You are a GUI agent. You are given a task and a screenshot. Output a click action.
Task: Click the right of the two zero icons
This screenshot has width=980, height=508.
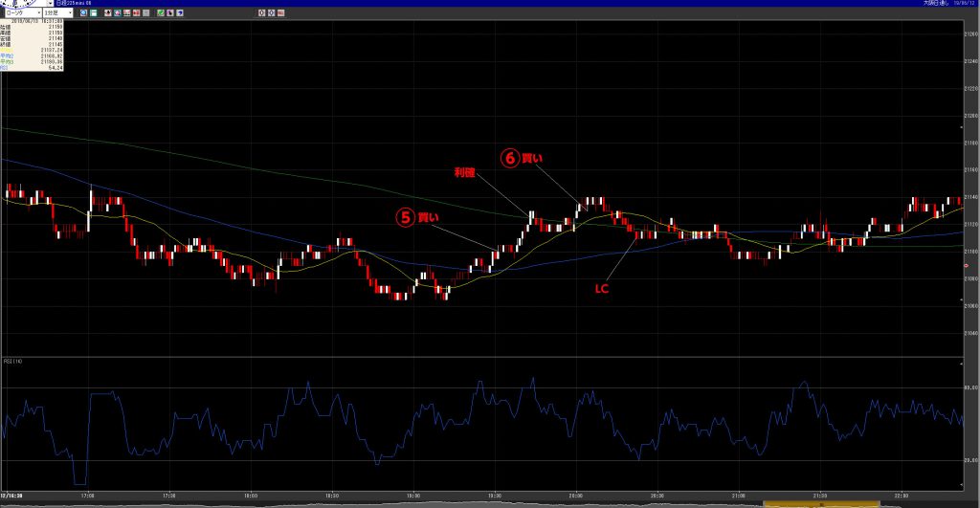[x=271, y=12]
